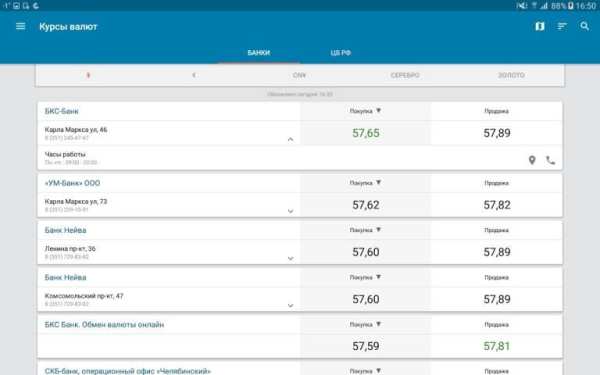
Task: Select the dollar currency tab
Action: click(88, 75)
